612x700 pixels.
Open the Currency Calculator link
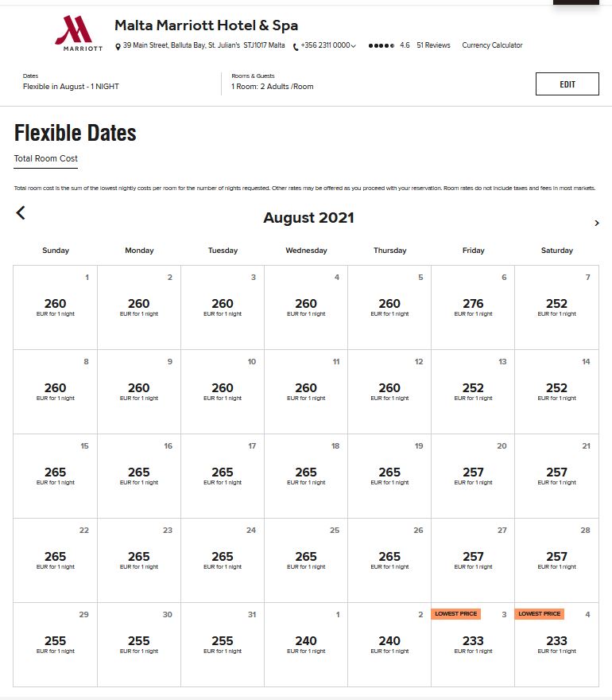[492, 45]
